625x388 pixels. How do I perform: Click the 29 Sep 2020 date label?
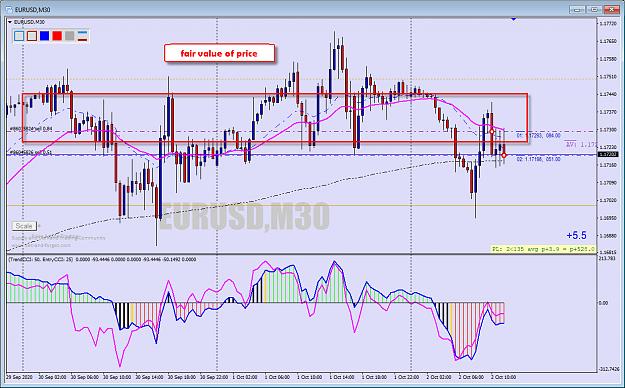click(20, 377)
